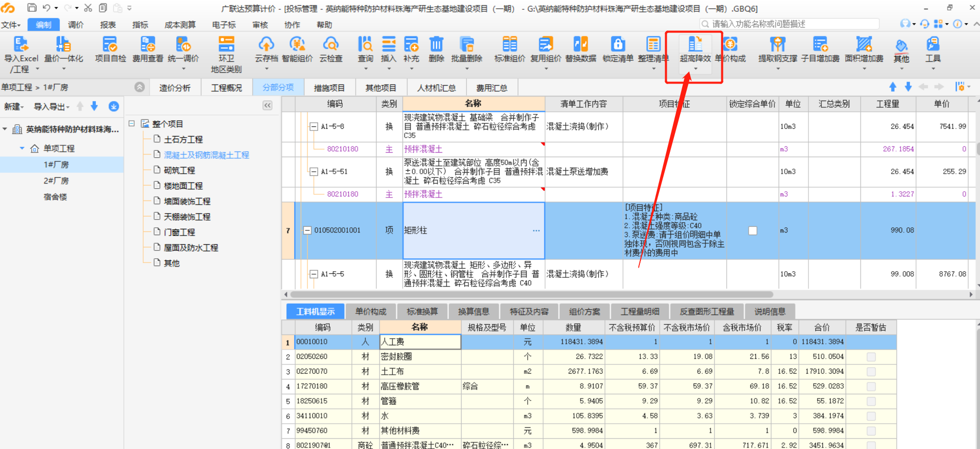
Task: Collapse the section tree panel button
Action: 267,106
